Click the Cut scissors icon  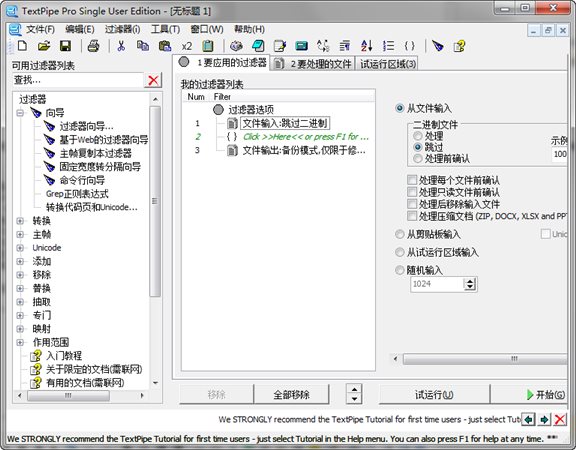pos(121,46)
